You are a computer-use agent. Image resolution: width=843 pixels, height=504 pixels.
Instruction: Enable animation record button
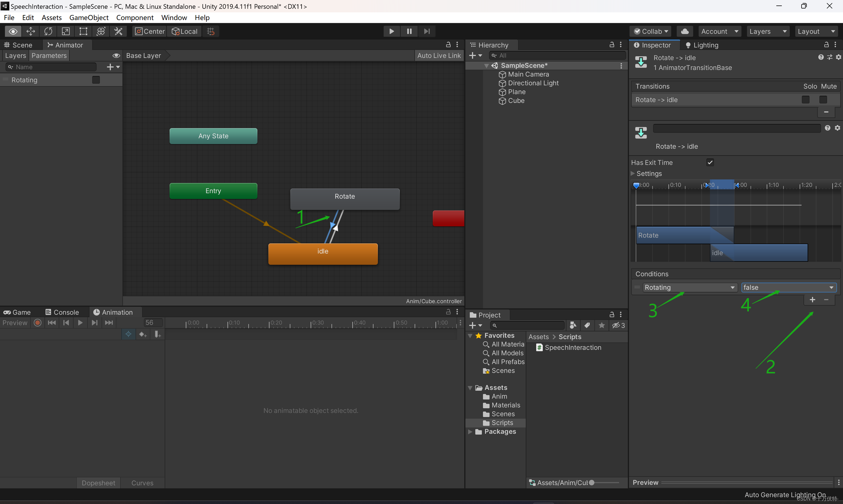coord(38,323)
